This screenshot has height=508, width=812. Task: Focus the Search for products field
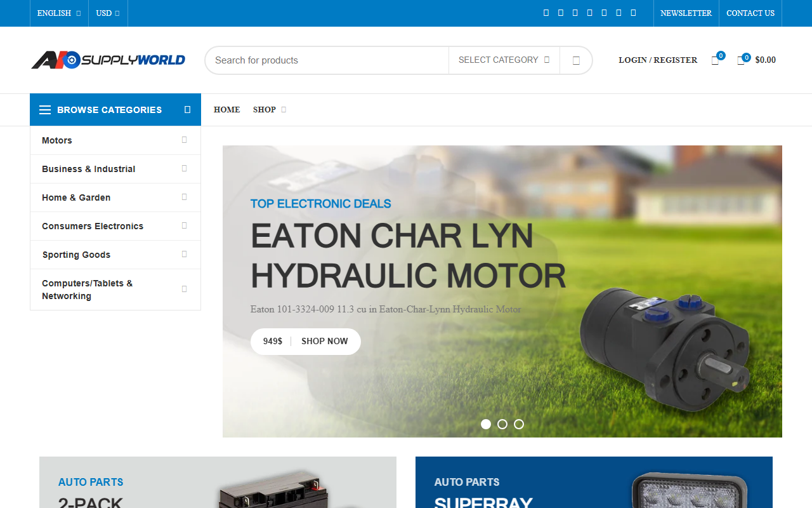pyautogui.click(x=327, y=60)
